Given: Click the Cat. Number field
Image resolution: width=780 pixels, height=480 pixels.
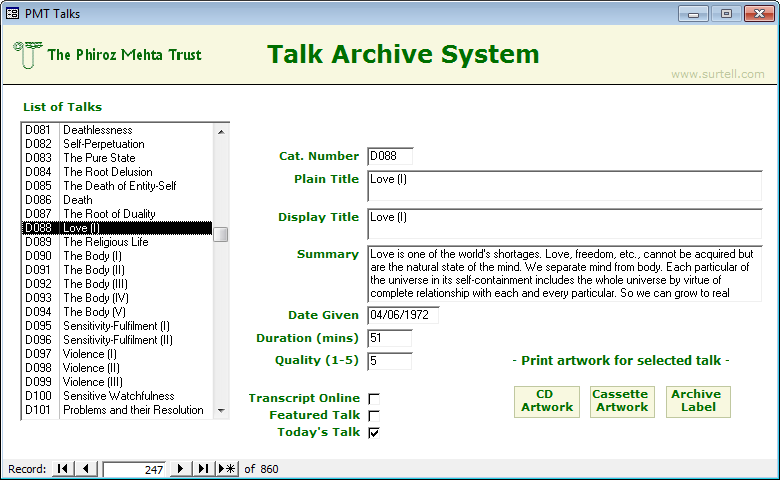Looking at the screenshot, I should [390, 156].
